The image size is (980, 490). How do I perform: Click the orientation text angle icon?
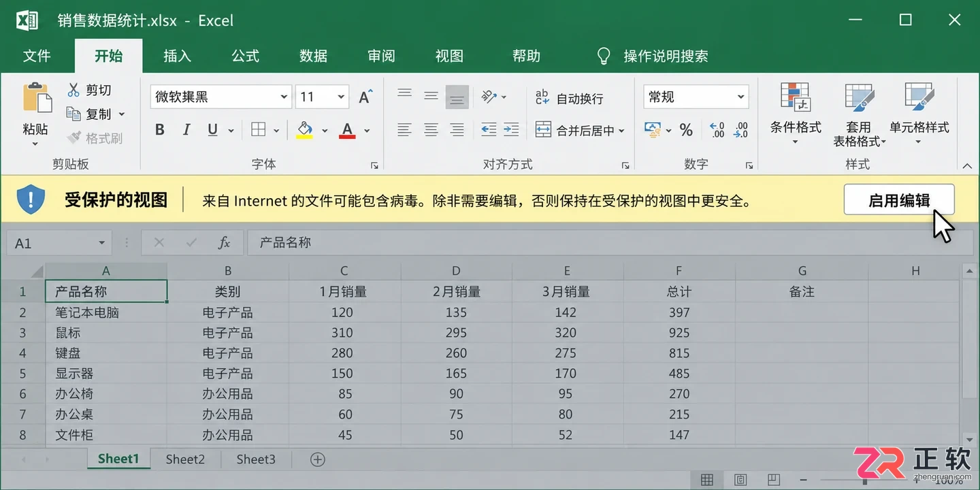pyautogui.click(x=489, y=97)
